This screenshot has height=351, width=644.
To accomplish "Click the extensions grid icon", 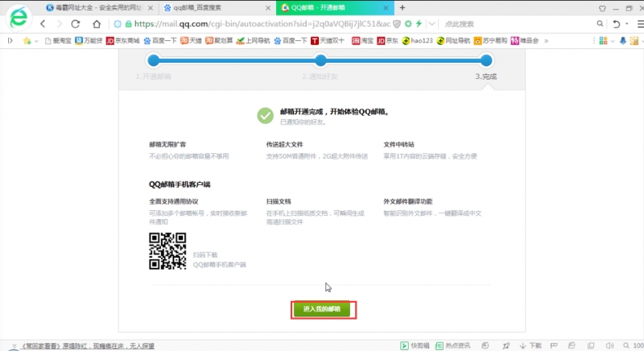I will coord(603,40).
